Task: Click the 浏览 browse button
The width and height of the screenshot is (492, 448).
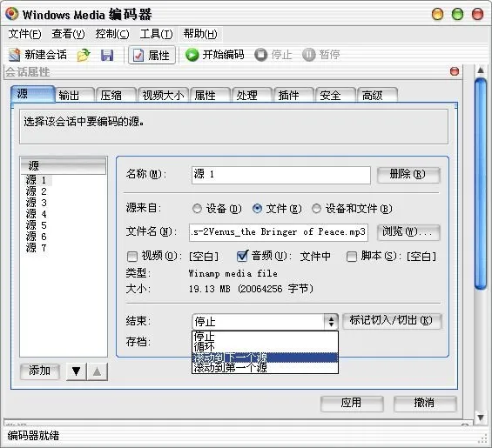Action: click(x=408, y=232)
